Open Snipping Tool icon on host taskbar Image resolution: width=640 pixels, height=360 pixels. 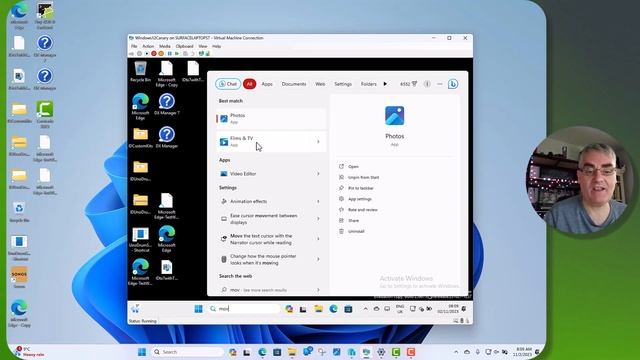tap(322, 352)
